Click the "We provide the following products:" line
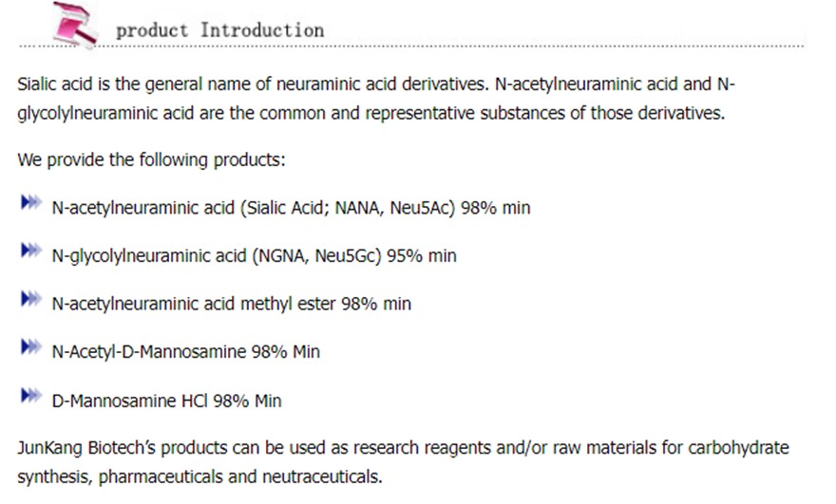The width and height of the screenshot is (836, 504). pyautogui.click(x=151, y=159)
